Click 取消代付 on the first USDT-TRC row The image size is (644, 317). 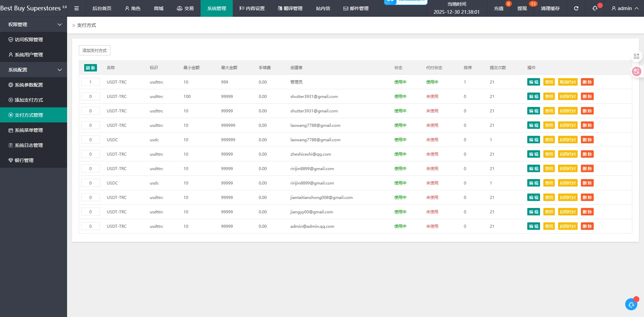click(568, 82)
